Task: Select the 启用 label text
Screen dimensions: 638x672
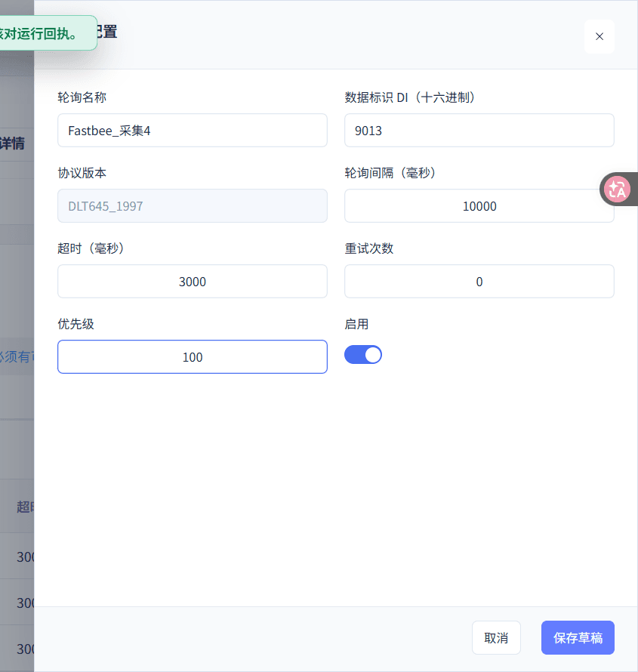Action: pyautogui.click(x=356, y=324)
